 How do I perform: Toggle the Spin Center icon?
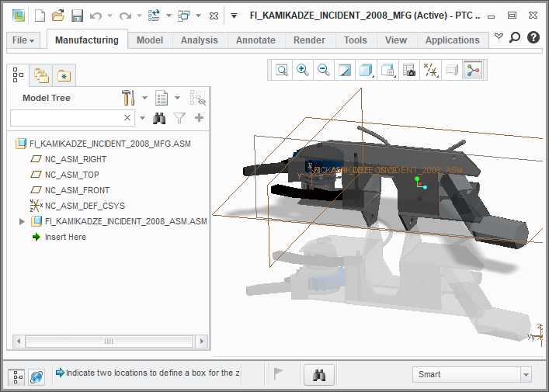[473, 70]
